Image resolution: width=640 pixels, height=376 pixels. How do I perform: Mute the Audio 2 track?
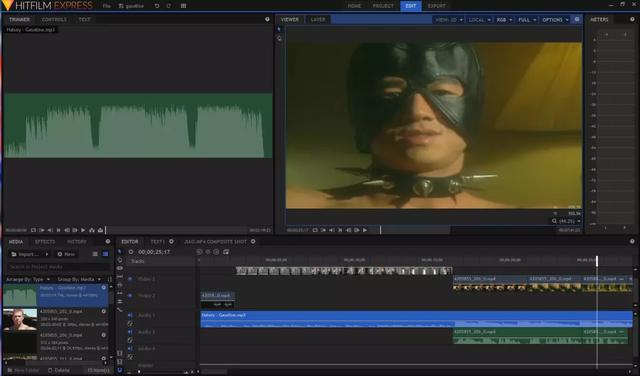[130, 332]
